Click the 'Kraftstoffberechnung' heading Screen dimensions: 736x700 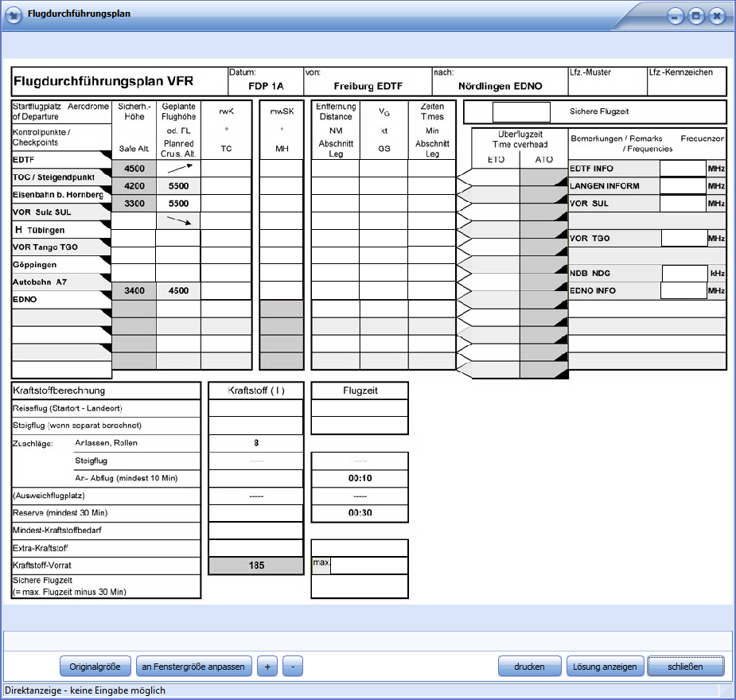click(x=59, y=391)
